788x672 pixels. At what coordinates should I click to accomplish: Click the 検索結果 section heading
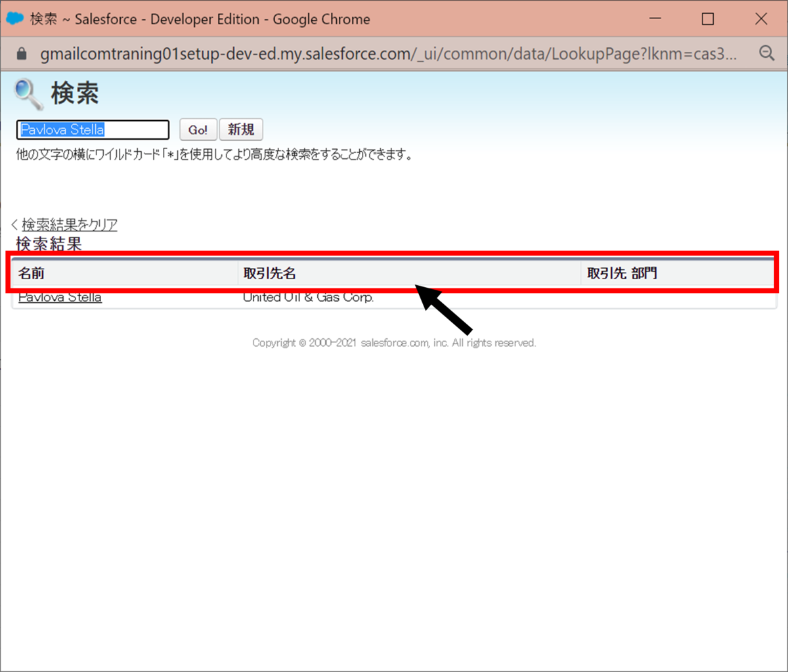[49, 244]
